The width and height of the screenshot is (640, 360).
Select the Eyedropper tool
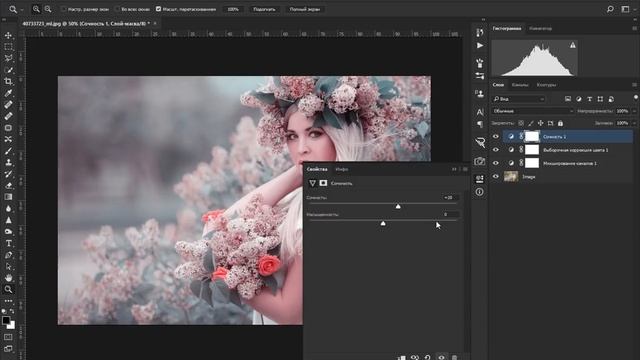coord(8,93)
